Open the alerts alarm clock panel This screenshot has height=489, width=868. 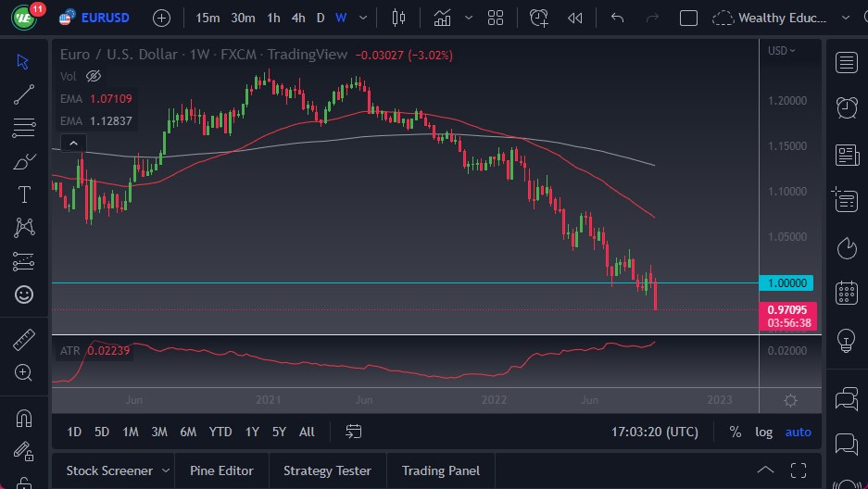(x=846, y=108)
